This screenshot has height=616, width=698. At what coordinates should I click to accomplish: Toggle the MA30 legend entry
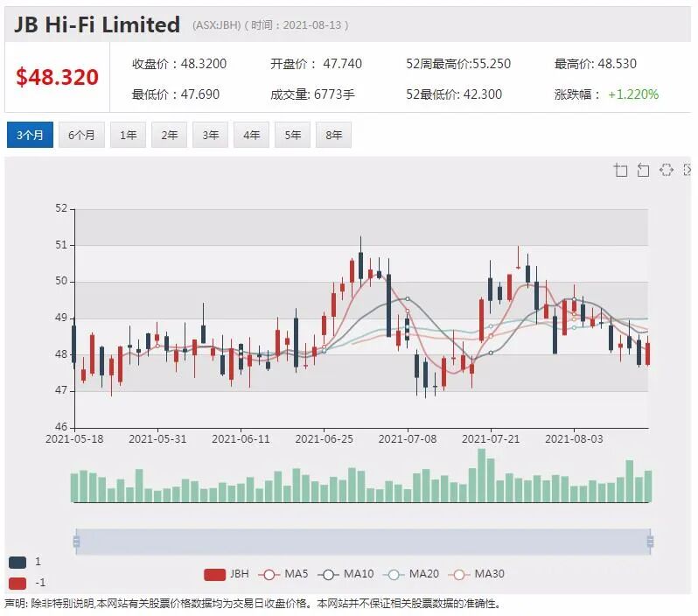pos(477,574)
